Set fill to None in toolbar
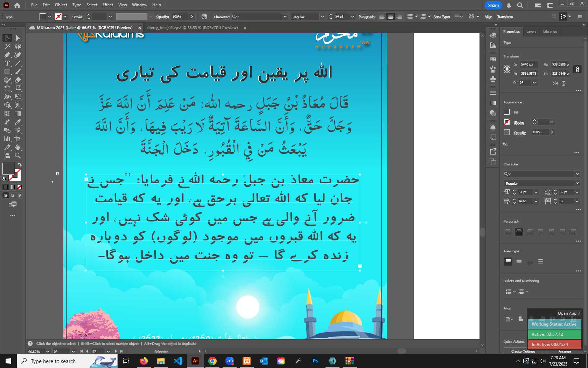588x368 pixels. pos(20,187)
